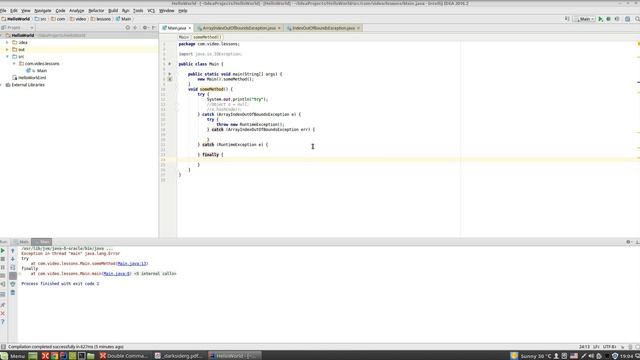Open the Navigate menu

coord(42,11)
